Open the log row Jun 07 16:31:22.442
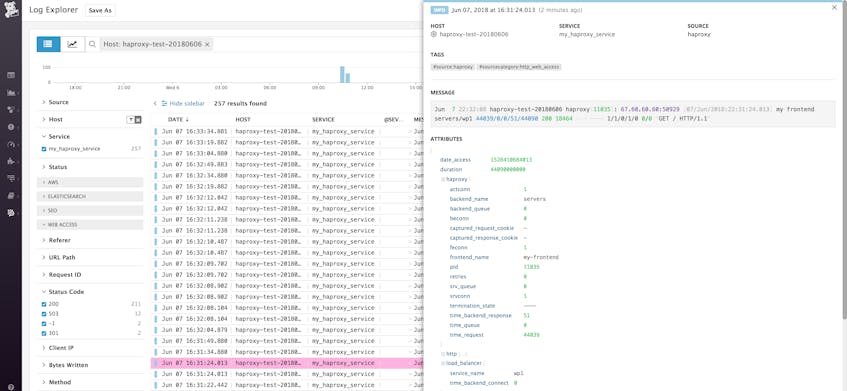The width and height of the screenshot is (847, 391). point(287,385)
